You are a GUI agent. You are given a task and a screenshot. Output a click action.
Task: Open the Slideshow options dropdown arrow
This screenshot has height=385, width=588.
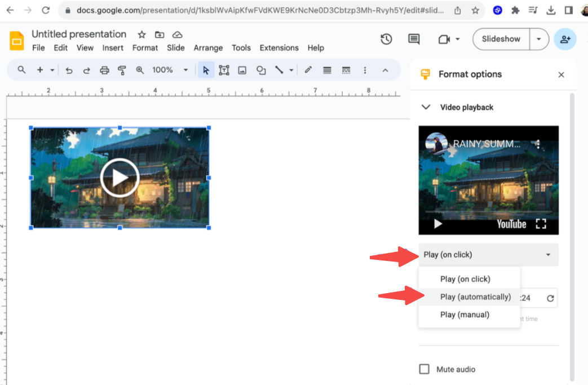click(539, 39)
